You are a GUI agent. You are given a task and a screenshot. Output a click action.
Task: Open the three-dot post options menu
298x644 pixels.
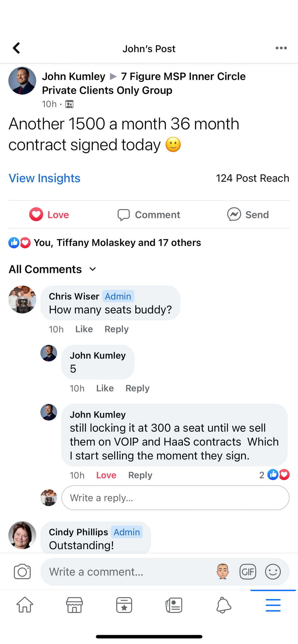click(x=281, y=48)
